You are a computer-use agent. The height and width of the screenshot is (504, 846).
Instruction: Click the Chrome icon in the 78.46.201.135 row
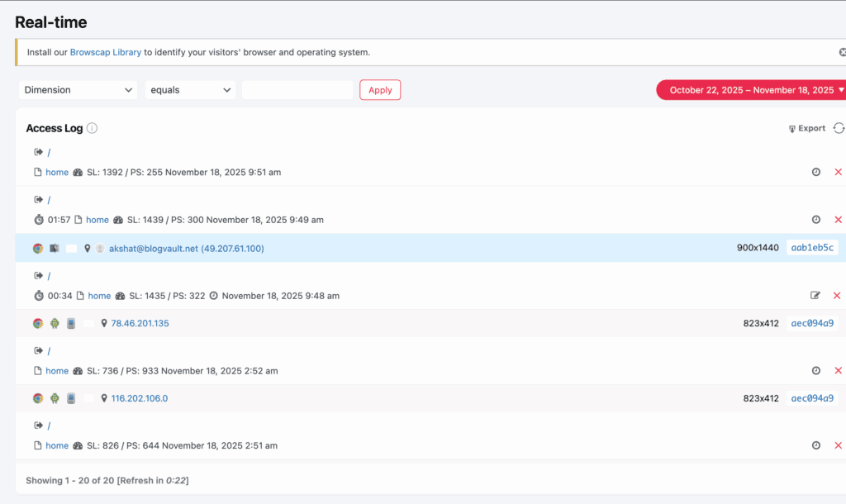click(38, 323)
